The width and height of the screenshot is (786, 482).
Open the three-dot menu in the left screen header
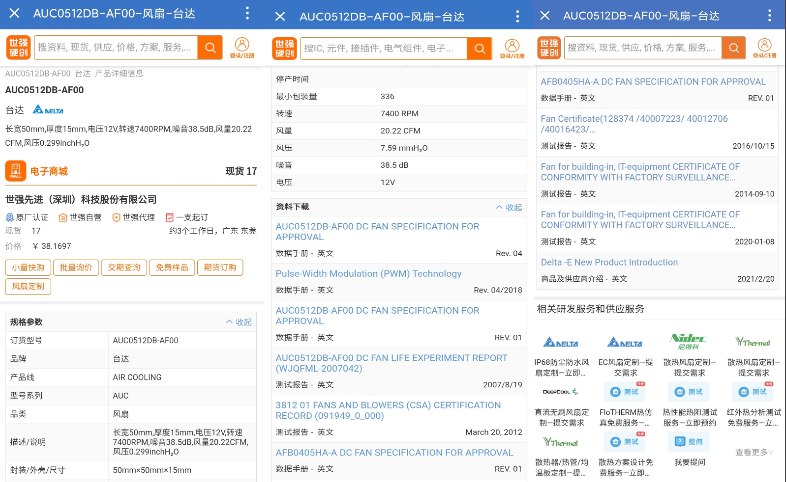(248, 15)
